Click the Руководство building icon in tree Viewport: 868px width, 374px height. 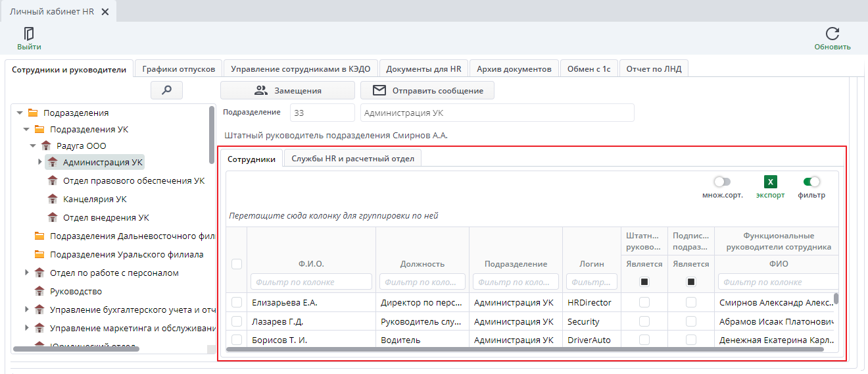39,291
